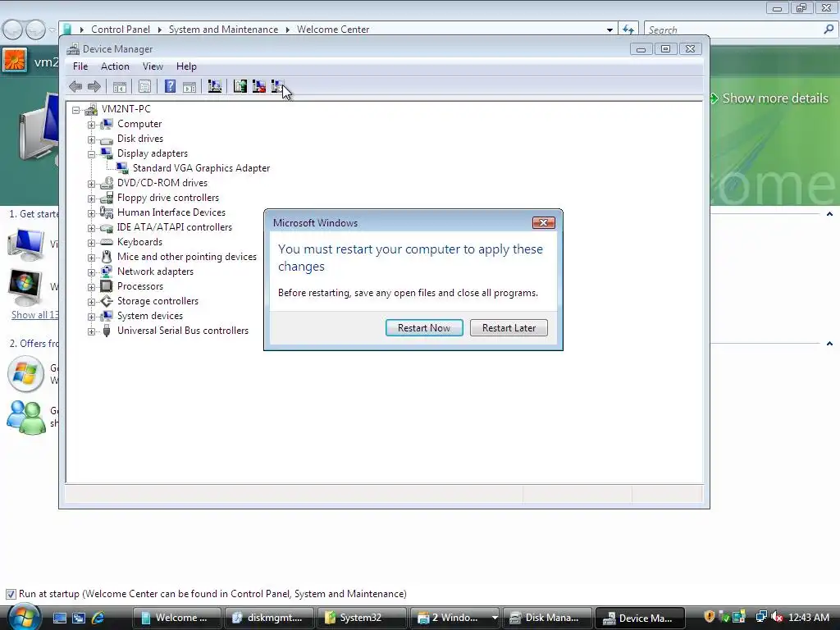Click the Uninstall device toolbar icon

click(x=258, y=86)
